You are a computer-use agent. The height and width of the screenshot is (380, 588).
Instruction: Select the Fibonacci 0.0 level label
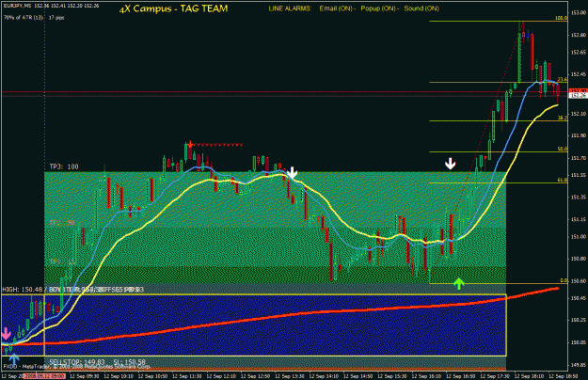(564, 280)
